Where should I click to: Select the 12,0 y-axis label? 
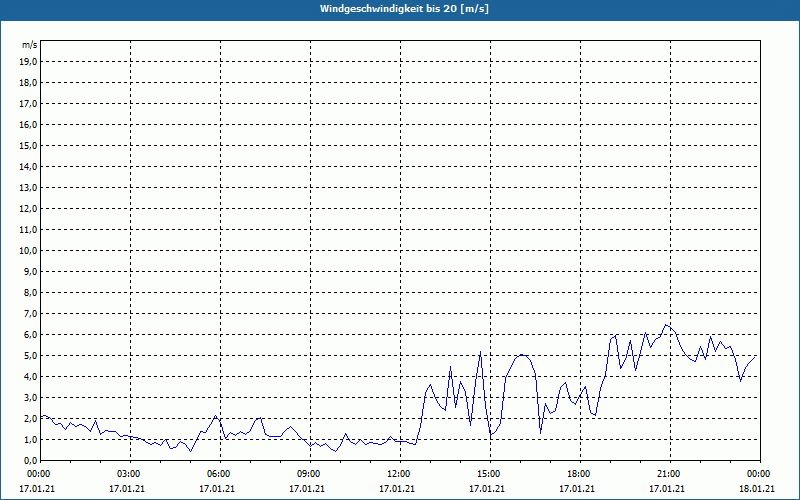tap(28, 209)
